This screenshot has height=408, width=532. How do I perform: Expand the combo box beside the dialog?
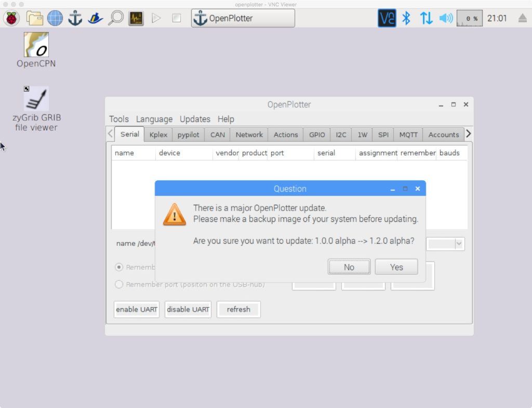(x=459, y=244)
